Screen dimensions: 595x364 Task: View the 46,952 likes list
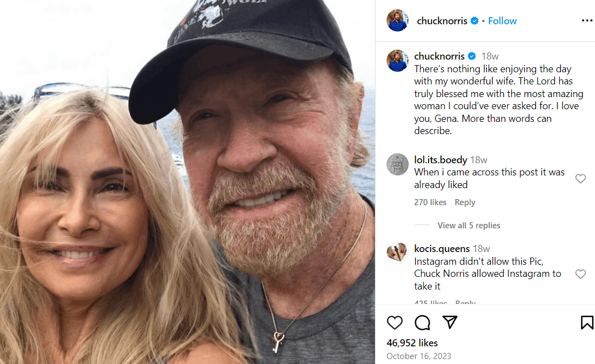coord(412,343)
